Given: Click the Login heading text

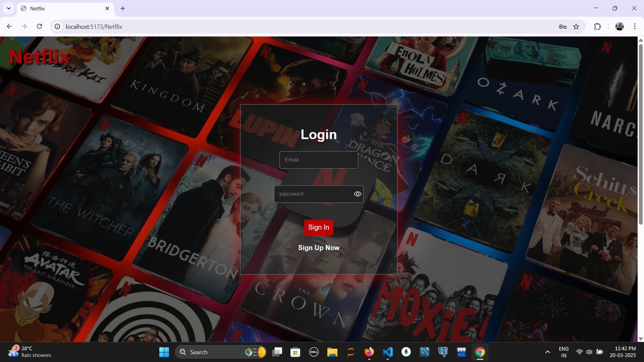Looking at the screenshot, I should point(319,135).
